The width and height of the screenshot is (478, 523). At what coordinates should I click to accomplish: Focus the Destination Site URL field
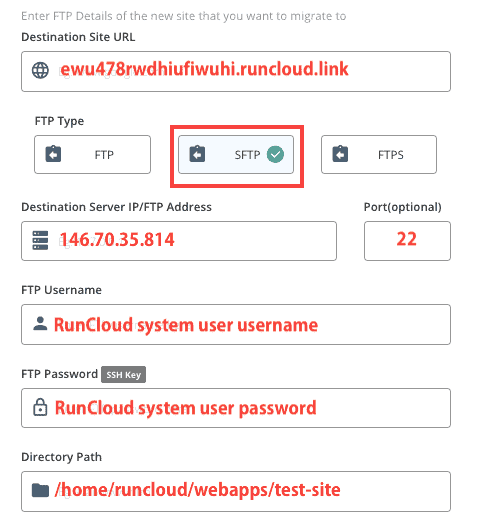tap(236, 71)
